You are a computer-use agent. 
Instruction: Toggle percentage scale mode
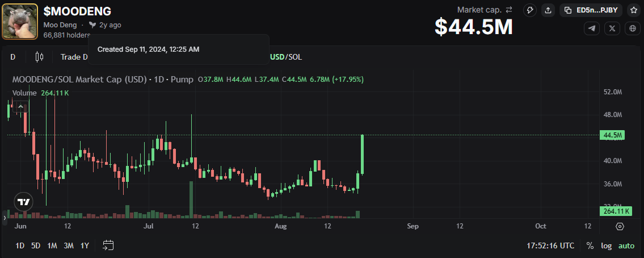(x=590, y=245)
